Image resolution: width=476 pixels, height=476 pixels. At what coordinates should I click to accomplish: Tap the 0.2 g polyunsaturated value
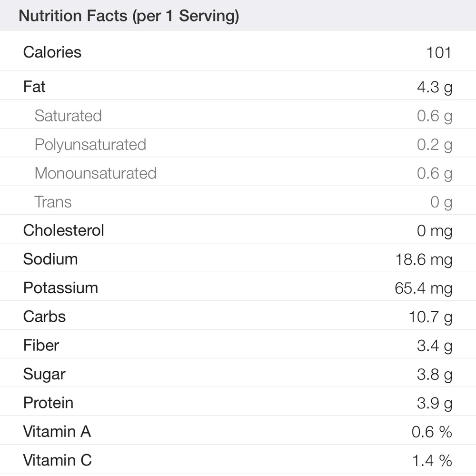(x=434, y=145)
